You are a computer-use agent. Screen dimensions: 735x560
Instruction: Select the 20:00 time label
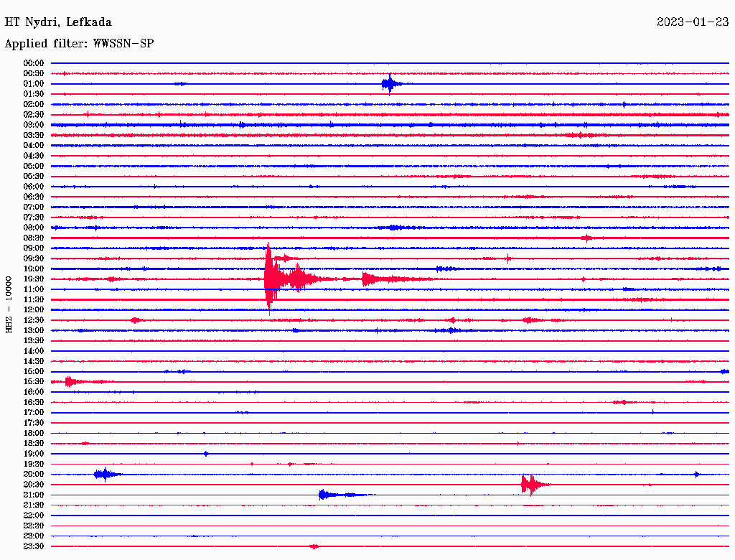(34, 474)
